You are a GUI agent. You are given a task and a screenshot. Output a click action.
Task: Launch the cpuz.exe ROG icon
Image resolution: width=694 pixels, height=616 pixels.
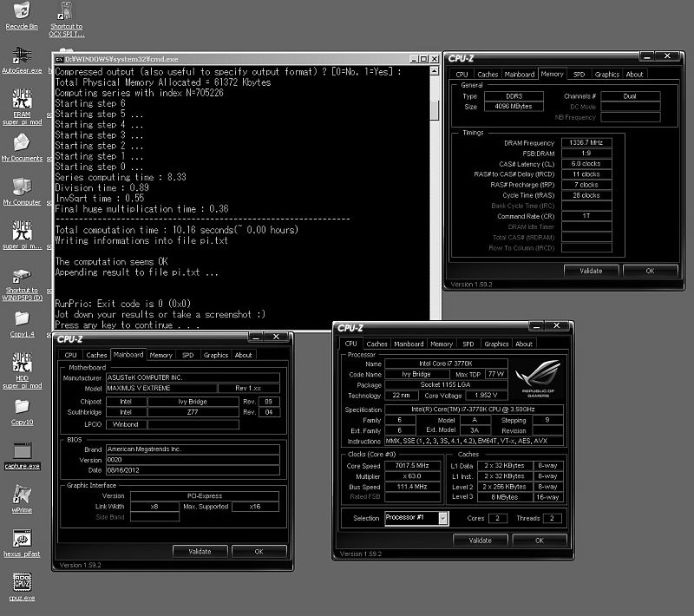click(x=22, y=587)
